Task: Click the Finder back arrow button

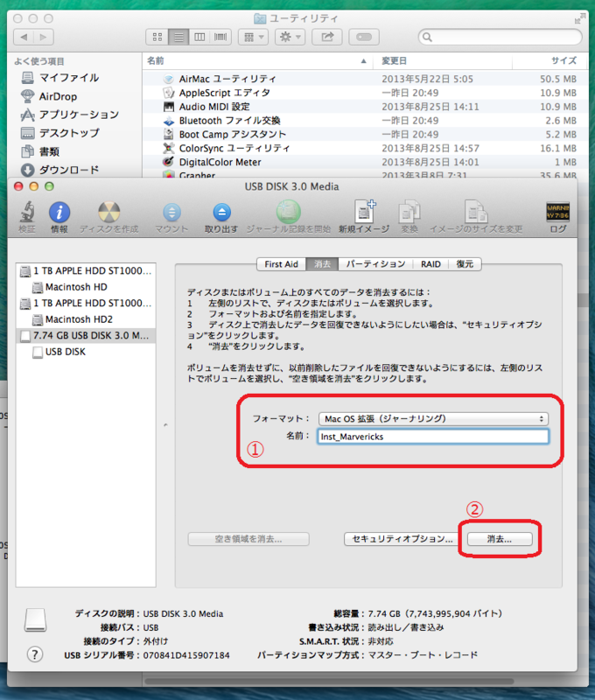Action: click(24, 37)
